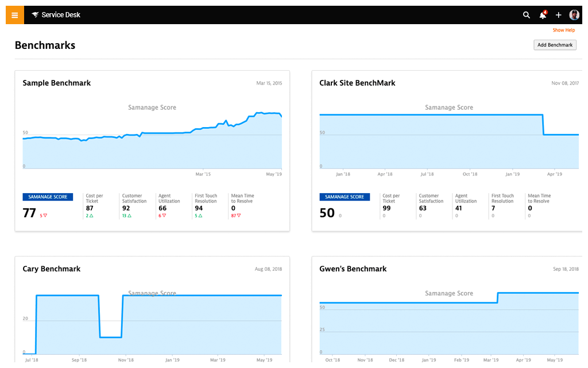Click the search magnifier icon
Screen dimensions: 588x368
click(527, 15)
